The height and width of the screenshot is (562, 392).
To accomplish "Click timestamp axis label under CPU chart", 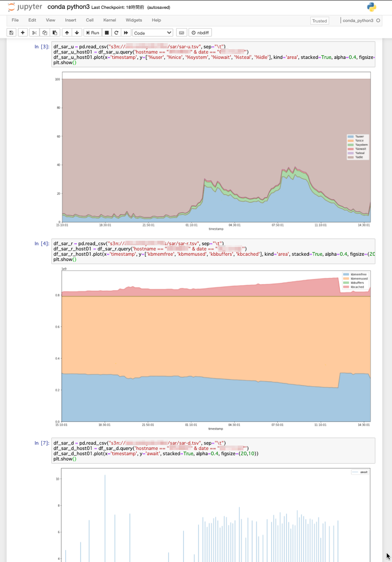I will (x=215, y=229).
